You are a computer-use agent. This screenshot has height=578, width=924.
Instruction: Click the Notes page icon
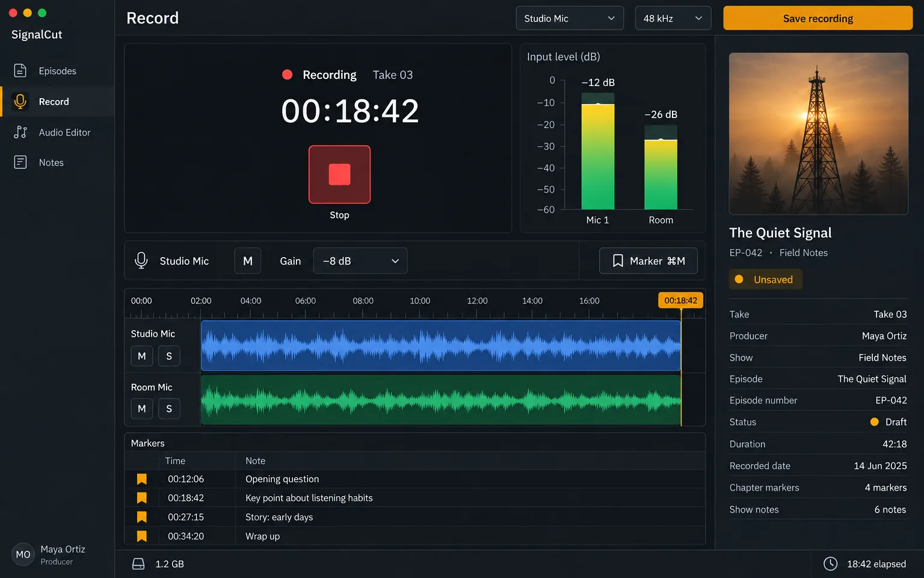coord(20,163)
